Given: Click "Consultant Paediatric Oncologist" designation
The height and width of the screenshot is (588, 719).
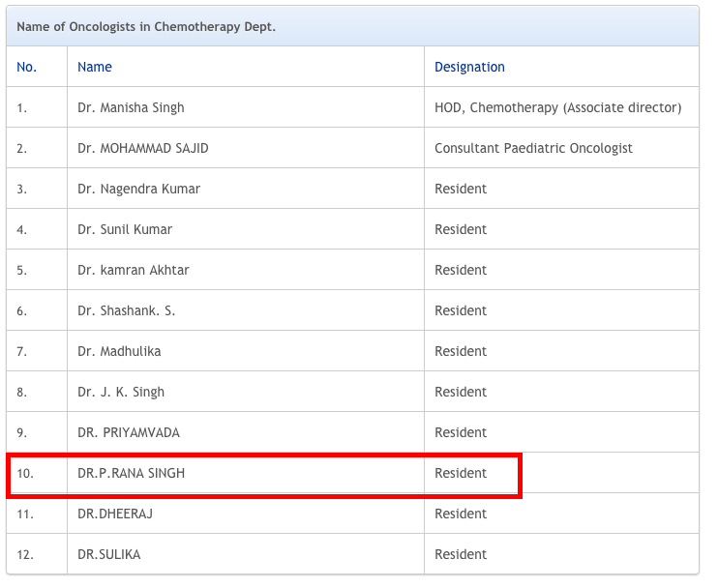Looking at the screenshot, I should point(533,148).
